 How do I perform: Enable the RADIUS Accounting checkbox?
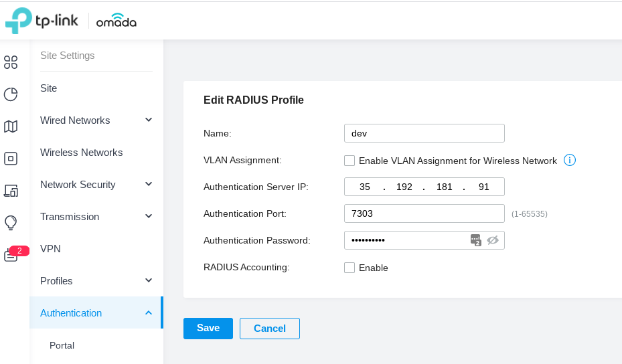(349, 268)
